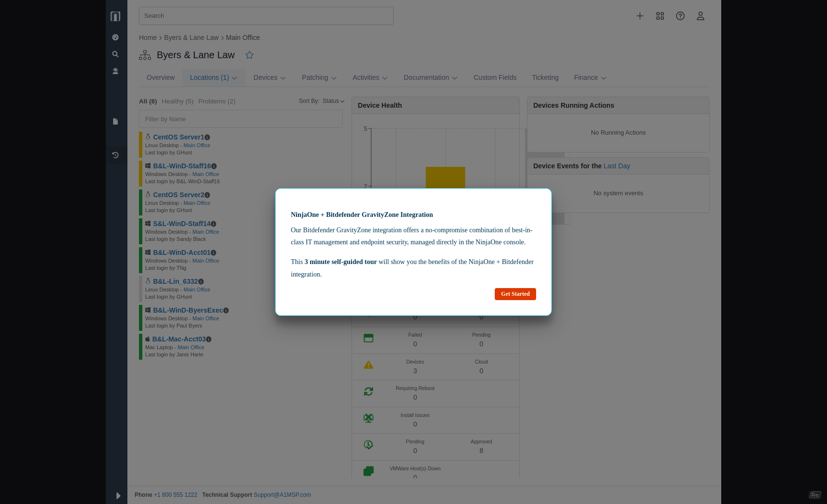Favorite Byers & Lane Law with star
The width and height of the screenshot is (827, 504).
[249, 55]
